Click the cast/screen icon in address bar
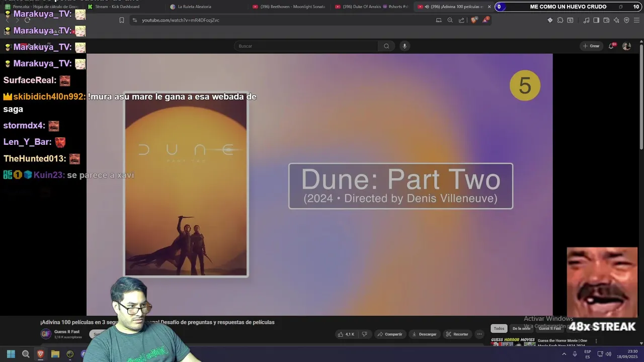The image size is (644, 362). tap(439, 20)
